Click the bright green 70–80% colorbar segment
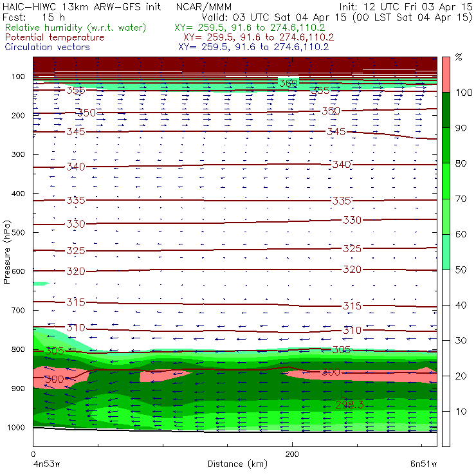The image size is (476, 476). (x=446, y=181)
